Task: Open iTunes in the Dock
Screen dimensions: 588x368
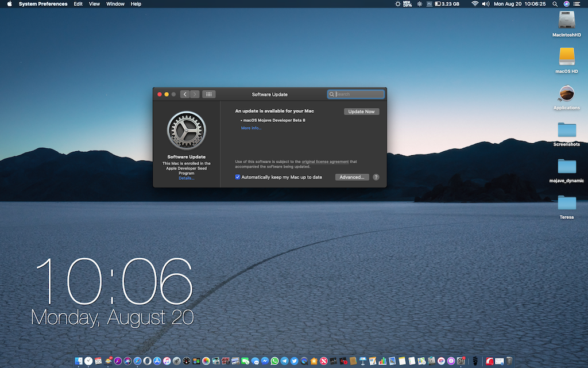Action: pos(167,361)
